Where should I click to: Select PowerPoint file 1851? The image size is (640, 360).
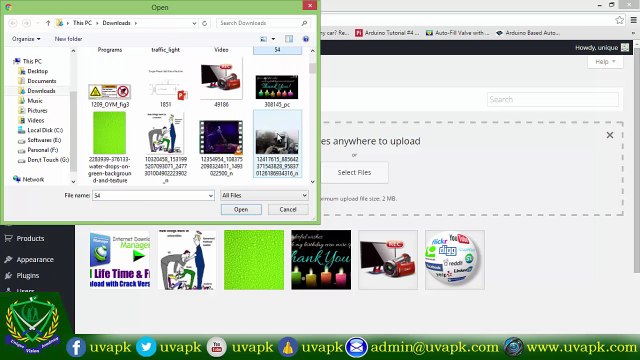tap(166, 88)
